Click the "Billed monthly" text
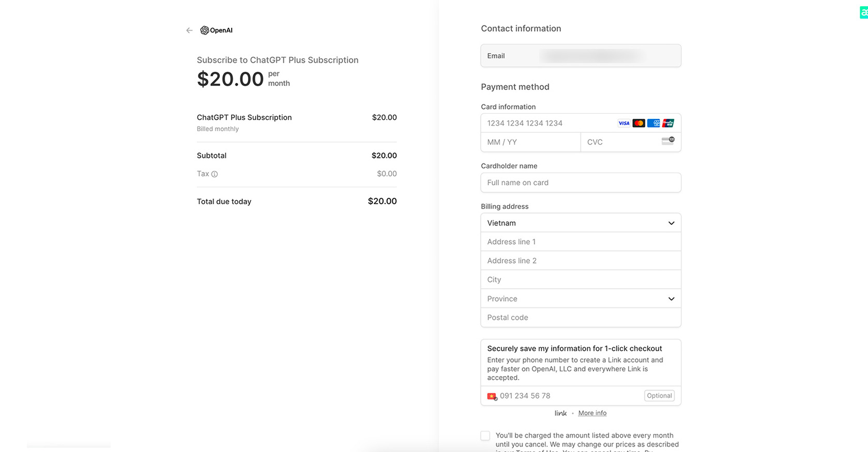The height and width of the screenshot is (452, 868). (x=218, y=129)
